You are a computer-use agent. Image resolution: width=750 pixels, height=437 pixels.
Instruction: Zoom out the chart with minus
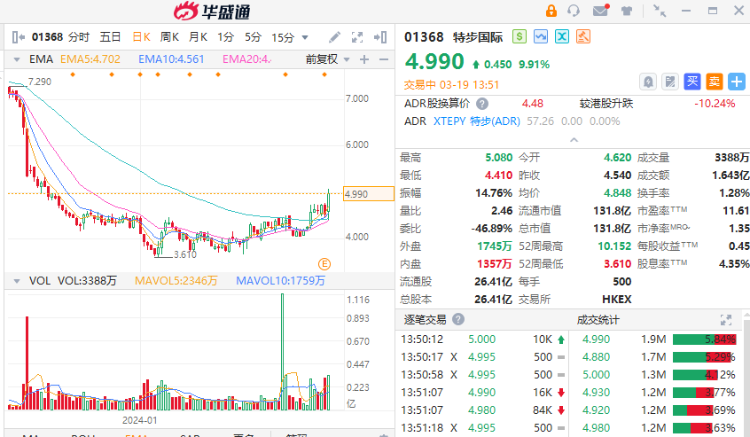tap(383, 59)
